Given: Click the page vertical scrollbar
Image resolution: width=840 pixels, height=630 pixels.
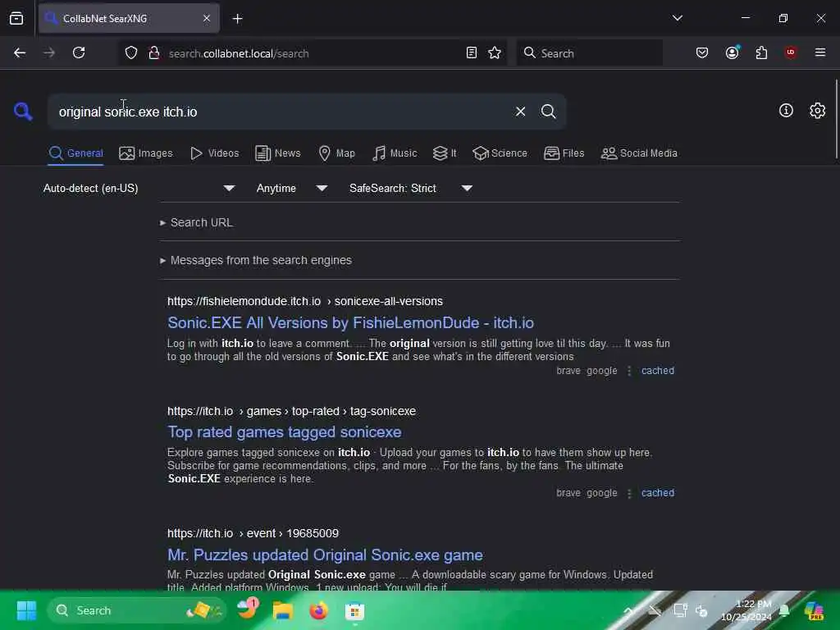Looking at the screenshot, I should coord(836,119).
